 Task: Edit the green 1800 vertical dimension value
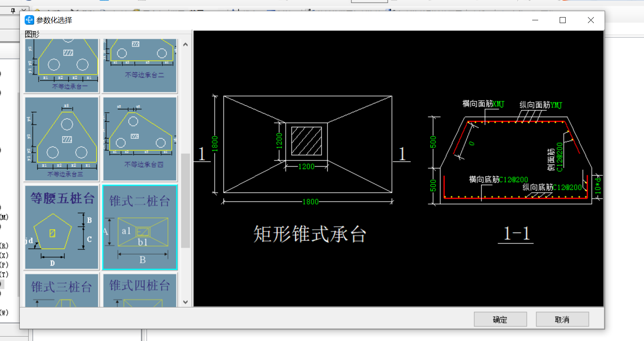coord(215,144)
